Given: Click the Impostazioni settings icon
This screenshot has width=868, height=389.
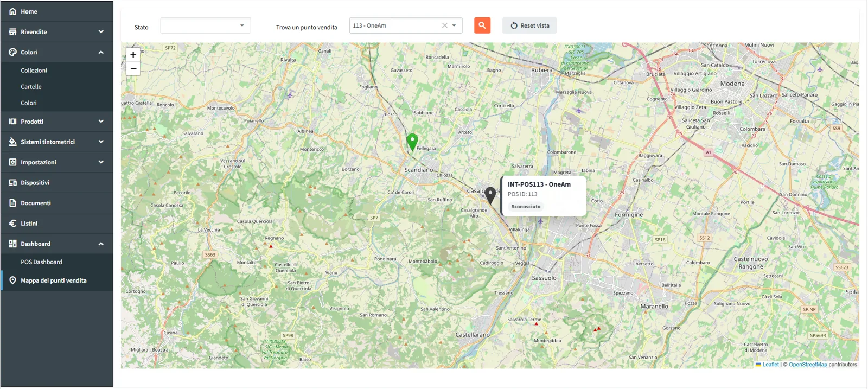Looking at the screenshot, I should point(12,162).
